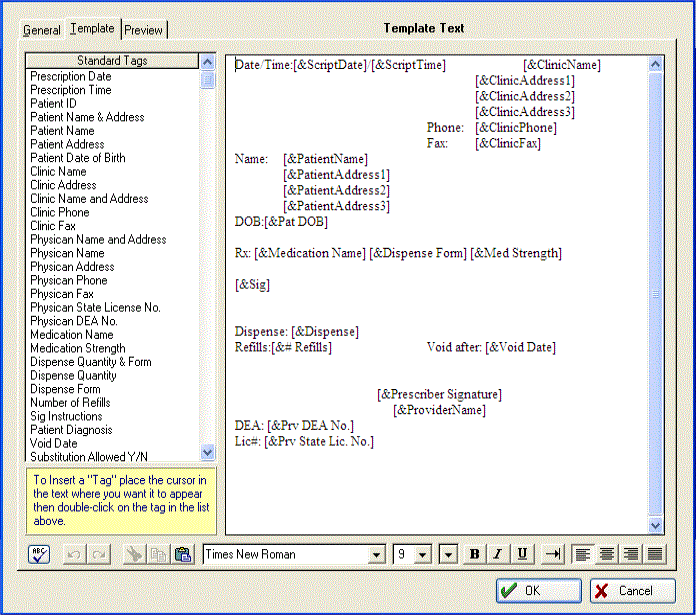Select the Clinic Name and Address tag

[x=89, y=199]
